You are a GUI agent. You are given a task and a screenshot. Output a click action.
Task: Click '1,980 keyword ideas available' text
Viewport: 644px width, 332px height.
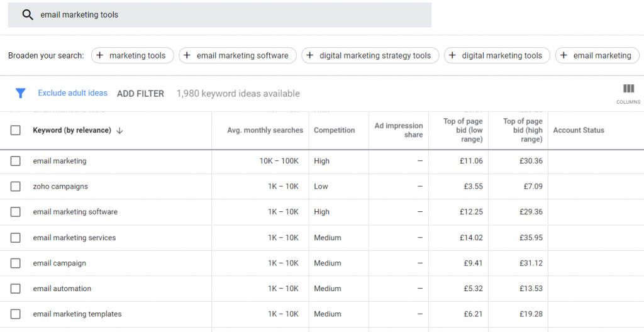pyautogui.click(x=238, y=94)
